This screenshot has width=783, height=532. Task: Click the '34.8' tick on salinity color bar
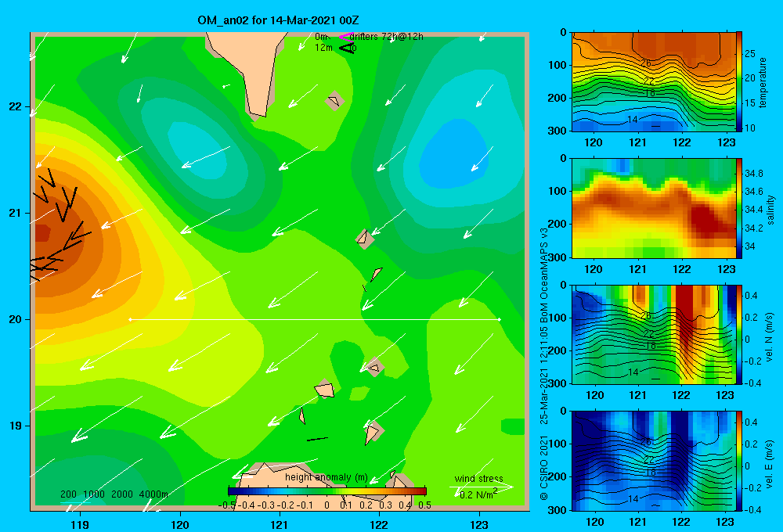753,173
